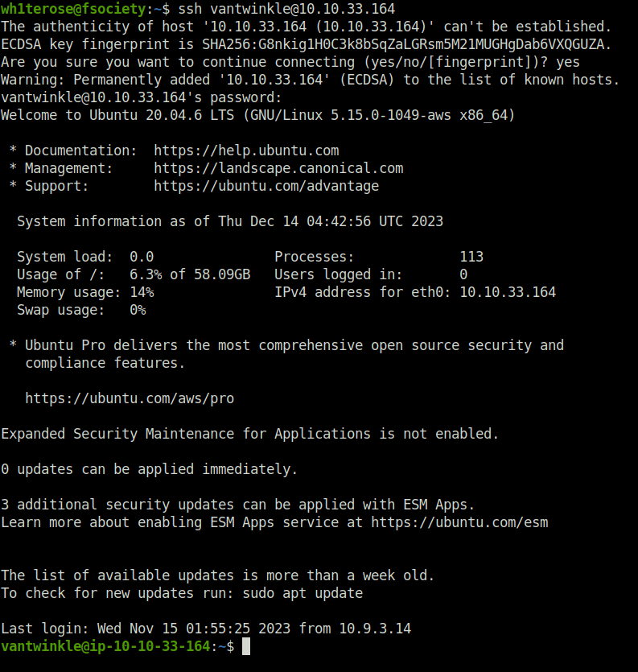
Task: Click the 'Swap usage:' 0% value
Action: pyautogui.click(x=138, y=310)
